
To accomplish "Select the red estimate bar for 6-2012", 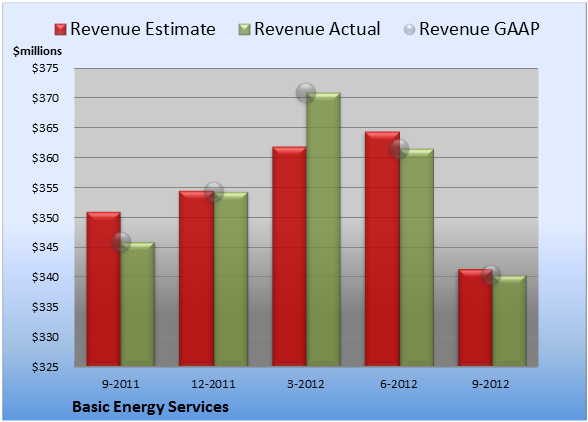I will coord(382,249).
